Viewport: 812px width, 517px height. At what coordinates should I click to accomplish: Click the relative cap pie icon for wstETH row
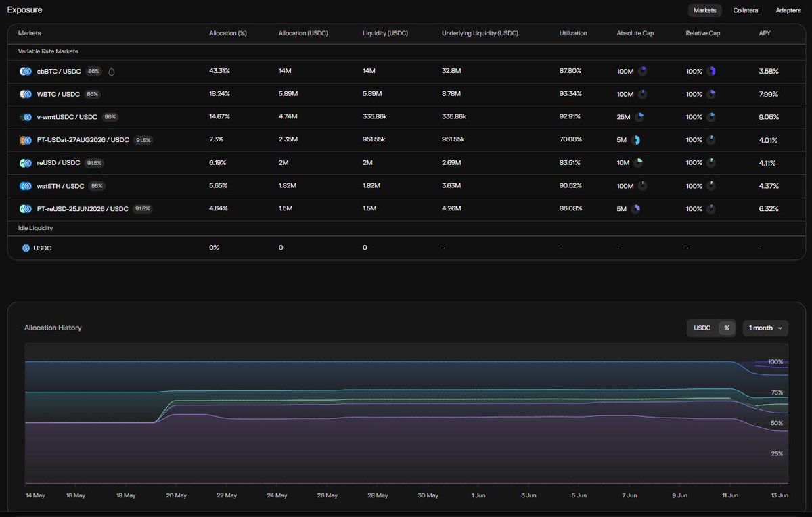pos(711,186)
